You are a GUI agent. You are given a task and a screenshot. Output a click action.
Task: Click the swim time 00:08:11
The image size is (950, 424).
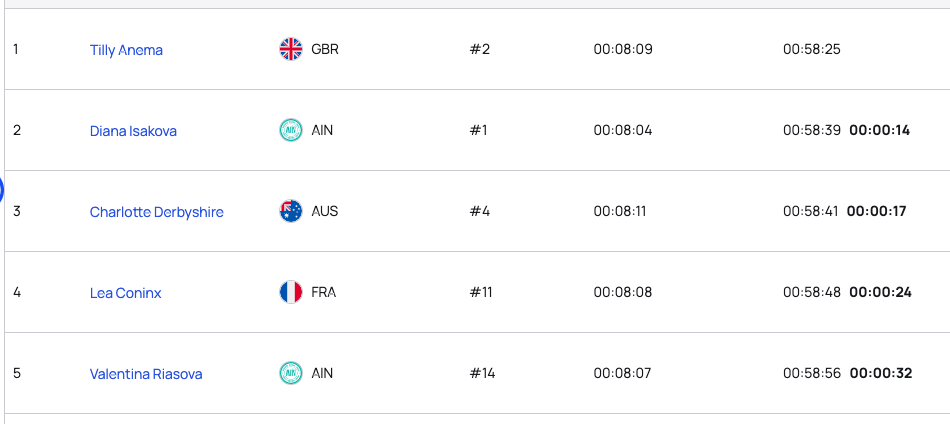tap(622, 211)
